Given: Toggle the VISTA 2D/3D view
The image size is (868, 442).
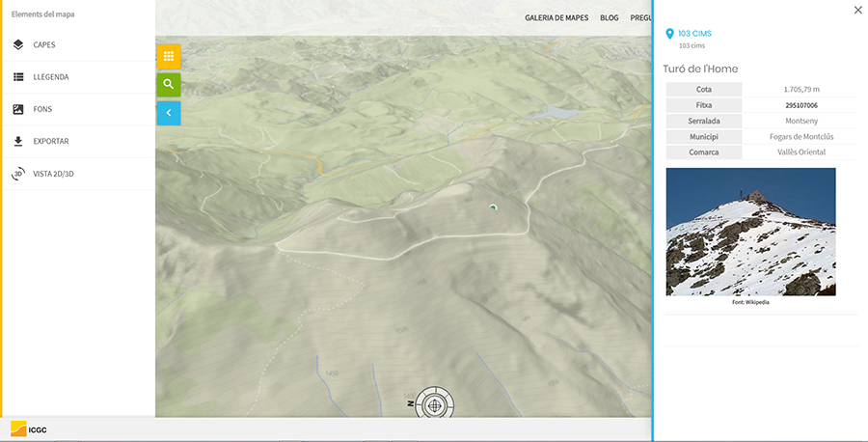Looking at the screenshot, I should [55, 174].
